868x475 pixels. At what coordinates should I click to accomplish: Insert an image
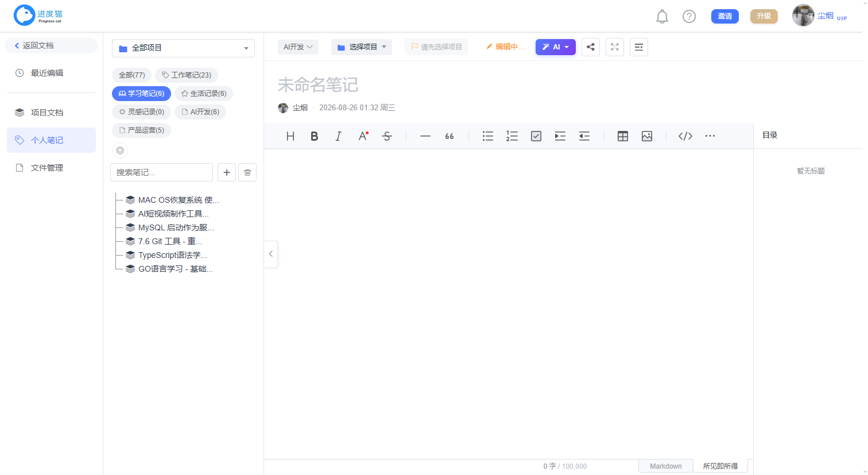647,136
